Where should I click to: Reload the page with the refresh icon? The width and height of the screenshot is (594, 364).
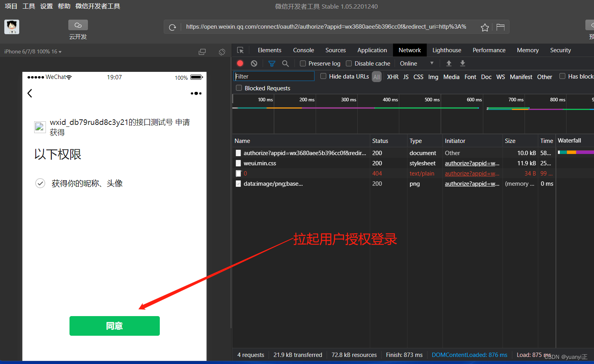tap(172, 27)
